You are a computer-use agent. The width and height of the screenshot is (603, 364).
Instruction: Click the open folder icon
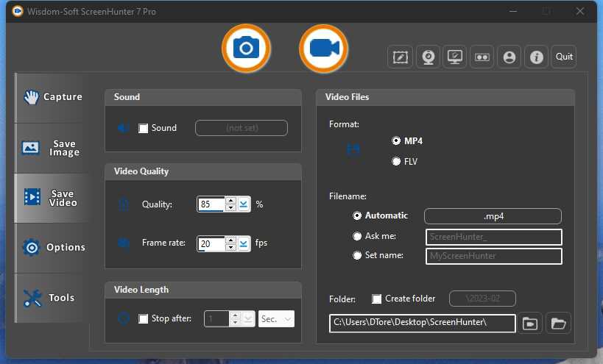point(558,324)
